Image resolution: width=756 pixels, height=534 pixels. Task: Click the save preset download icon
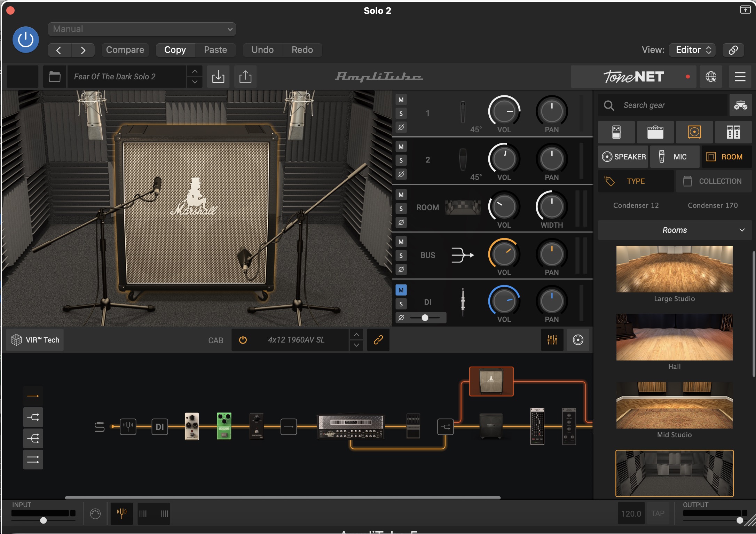pos(218,77)
